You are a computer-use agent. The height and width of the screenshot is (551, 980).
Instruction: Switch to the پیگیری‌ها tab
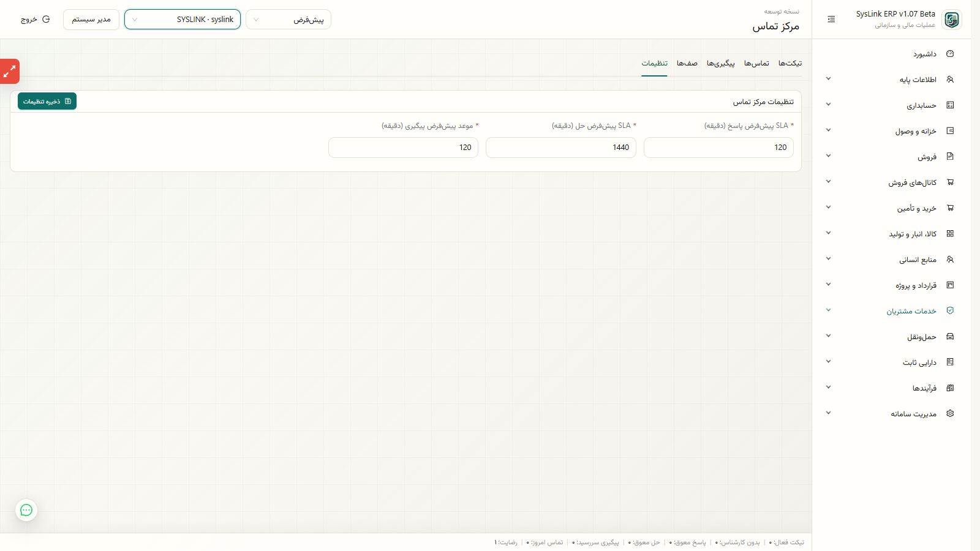click(721, 63)
